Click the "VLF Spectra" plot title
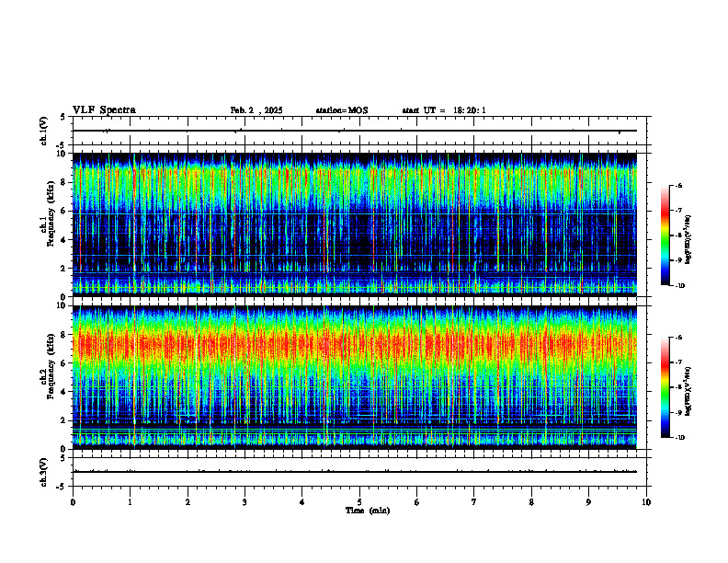This screenshot has height=563, width=728. (x=104, y=110)
